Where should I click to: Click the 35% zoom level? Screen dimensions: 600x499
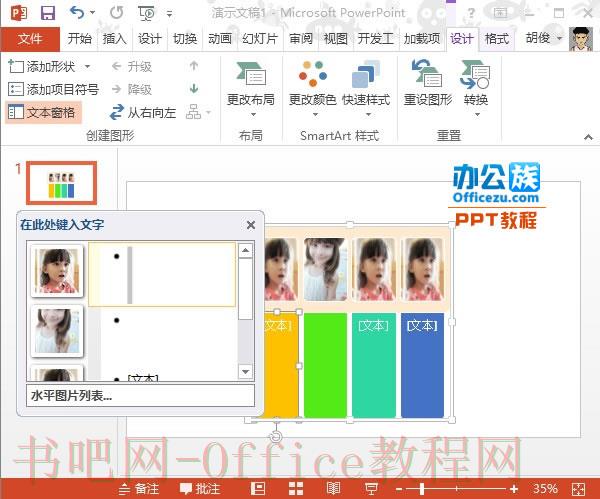coord(545,489)
